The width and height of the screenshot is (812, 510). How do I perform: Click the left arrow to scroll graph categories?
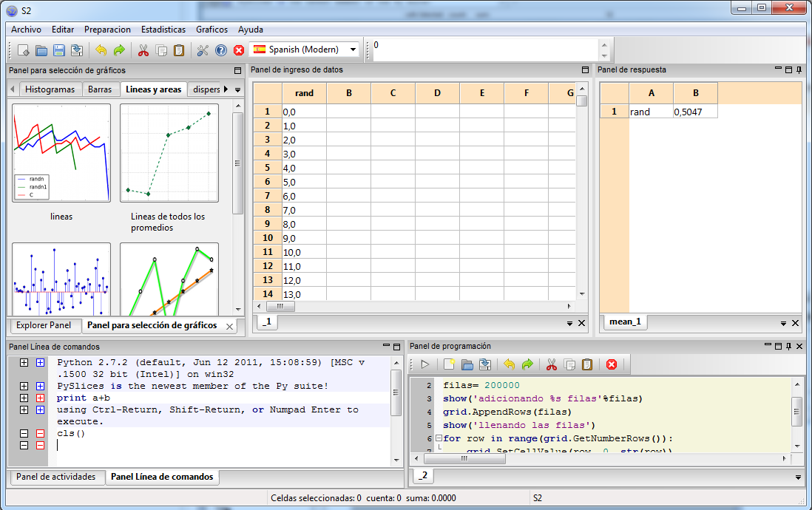10,87
